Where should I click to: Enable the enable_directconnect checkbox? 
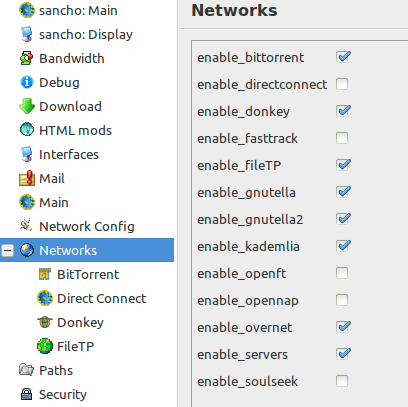coord(342,84)
